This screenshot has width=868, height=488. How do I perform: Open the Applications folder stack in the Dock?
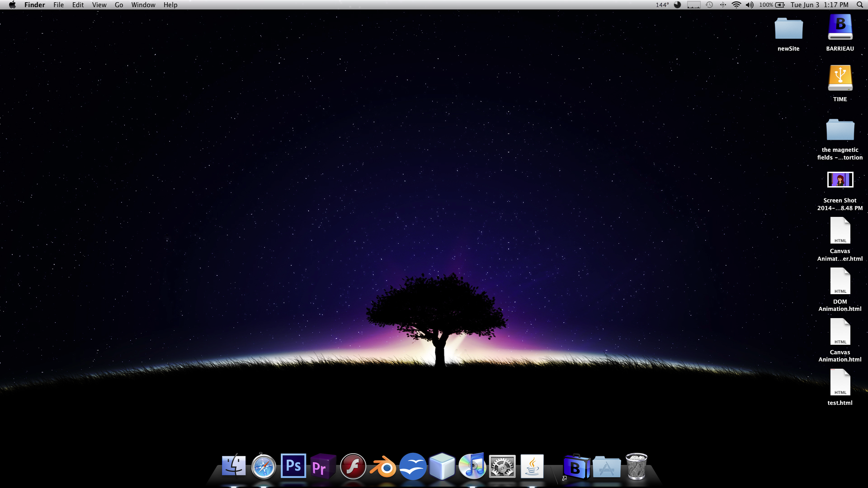pos(606,467)
